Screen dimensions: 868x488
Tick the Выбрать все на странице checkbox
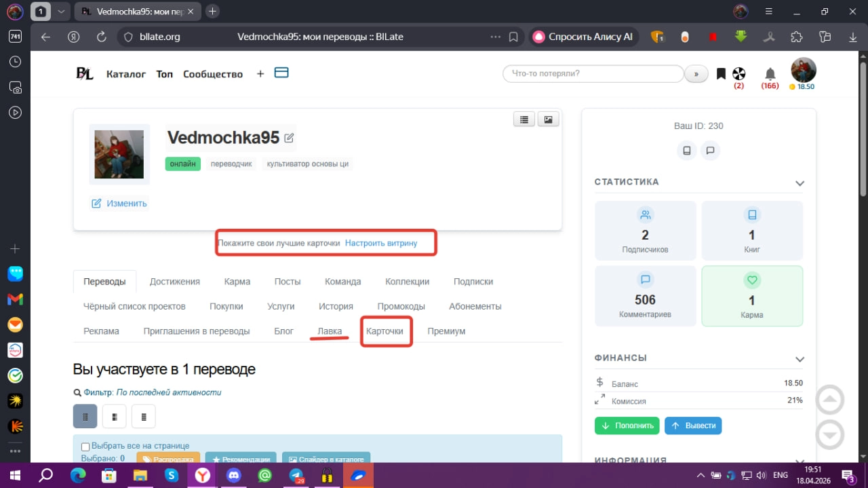click(x=85, y=447)
